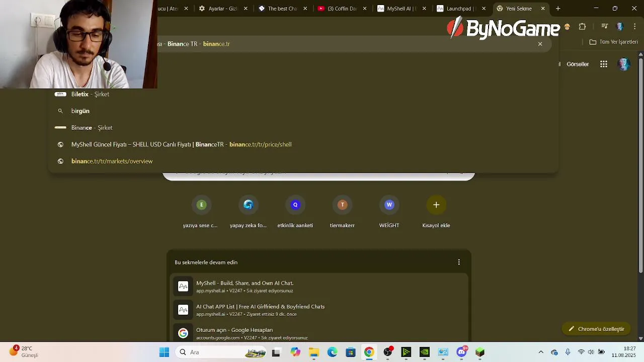Open Chrome's three-dot main menu

coord(634,27)
